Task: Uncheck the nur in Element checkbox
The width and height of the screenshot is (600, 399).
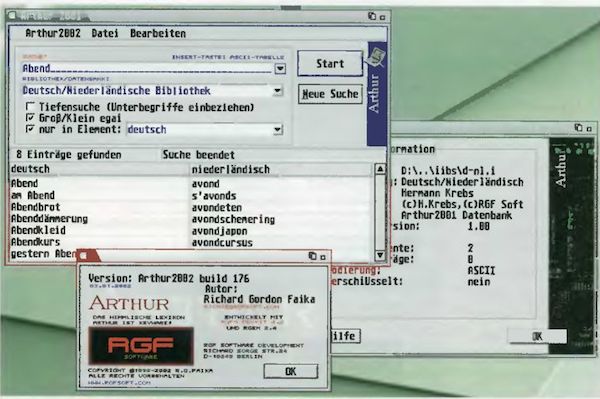Action: (x=30, y=129)
